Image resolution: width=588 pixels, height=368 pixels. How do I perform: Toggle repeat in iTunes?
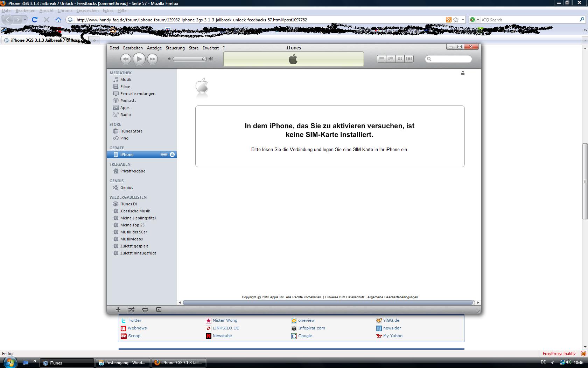(145, 309)
